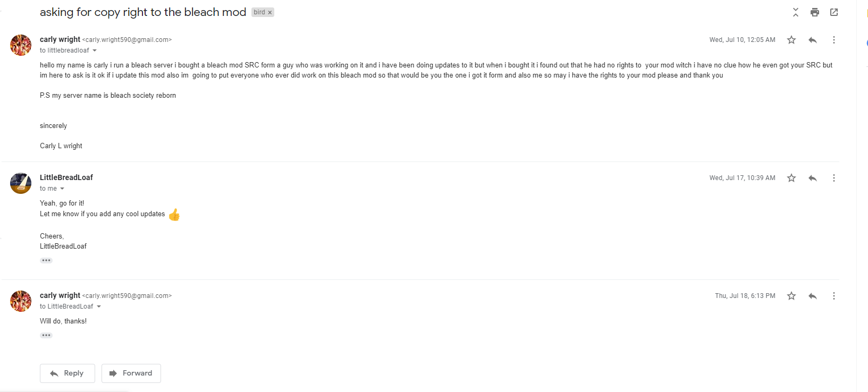Reply to LittleBreadLoaf's message via arrow icon
868x392 pixels.
point(813,178)
